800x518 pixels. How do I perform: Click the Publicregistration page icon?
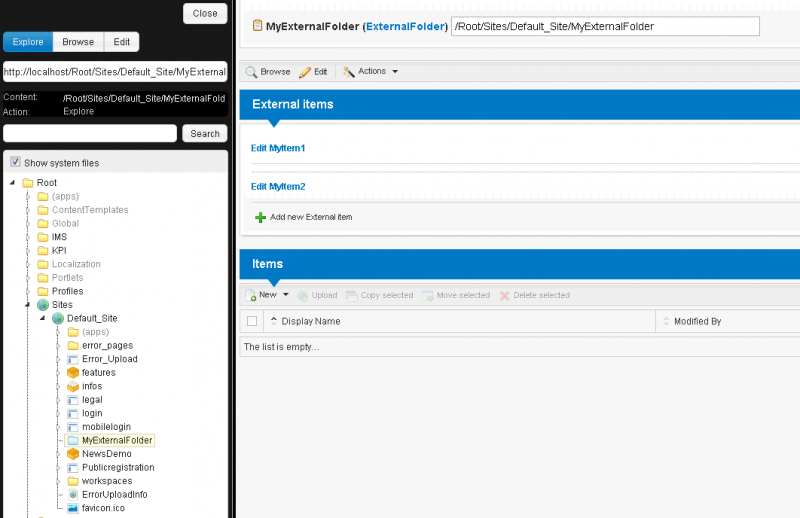click(x=73, y=467)
